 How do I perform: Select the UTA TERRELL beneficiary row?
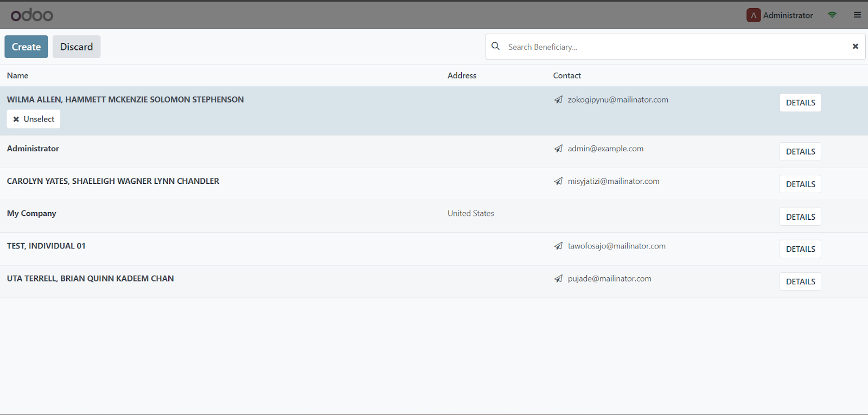pyautogui.click(x=90, y=279)
